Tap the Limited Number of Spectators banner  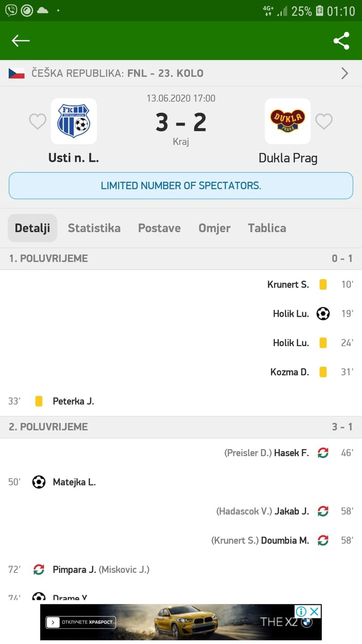(181, 186)
